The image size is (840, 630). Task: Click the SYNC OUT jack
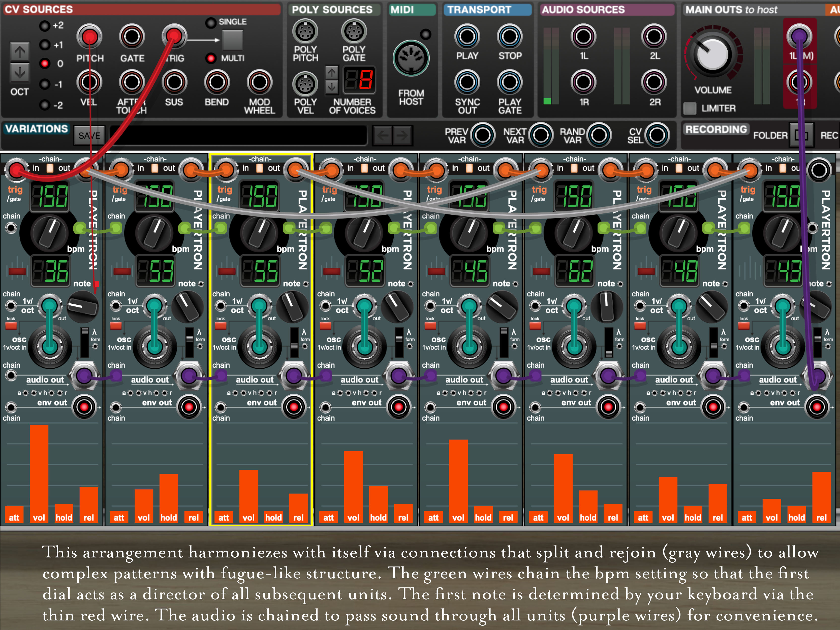click(467, 82)
